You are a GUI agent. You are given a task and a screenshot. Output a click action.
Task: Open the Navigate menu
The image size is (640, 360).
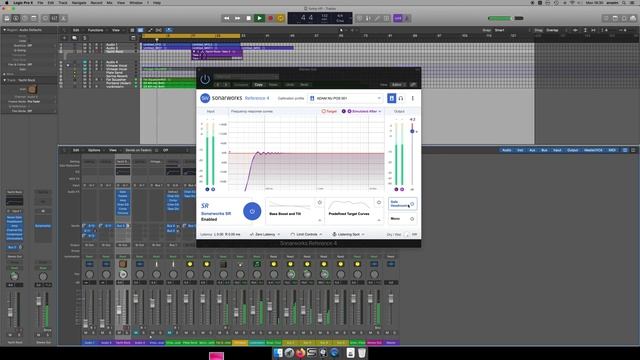(79, 2)
